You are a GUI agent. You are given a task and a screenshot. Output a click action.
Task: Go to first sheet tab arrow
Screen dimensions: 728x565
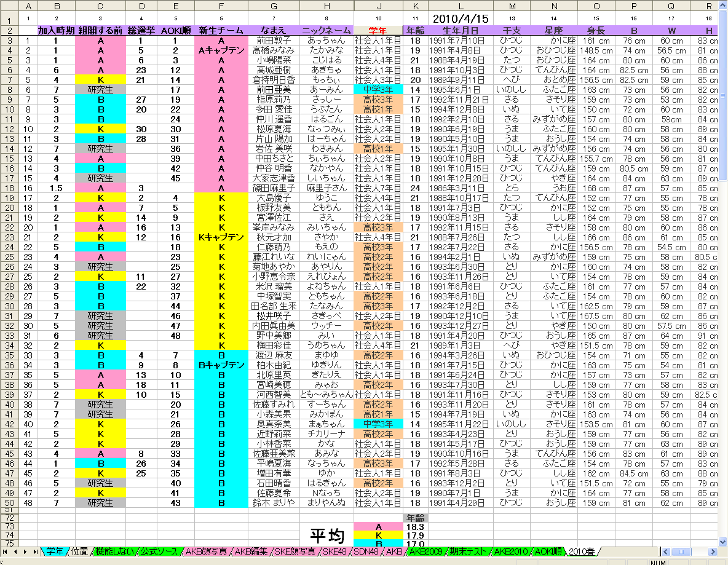[5, 551]
